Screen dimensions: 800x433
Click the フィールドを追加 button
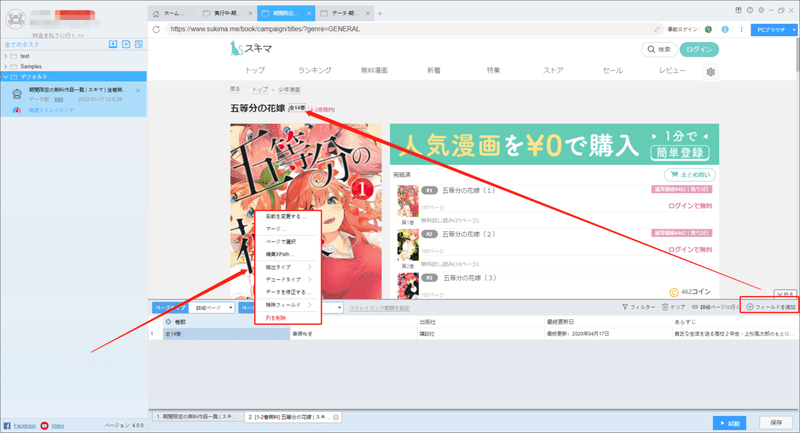click(x=771, y=307)
